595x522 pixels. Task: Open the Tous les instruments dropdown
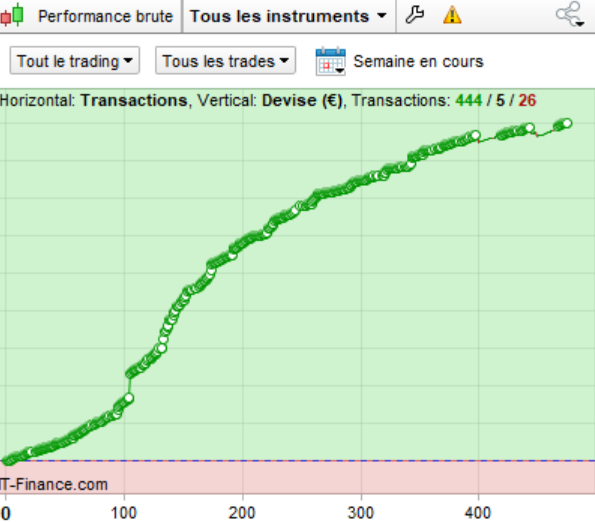click(x=288, y=16)
